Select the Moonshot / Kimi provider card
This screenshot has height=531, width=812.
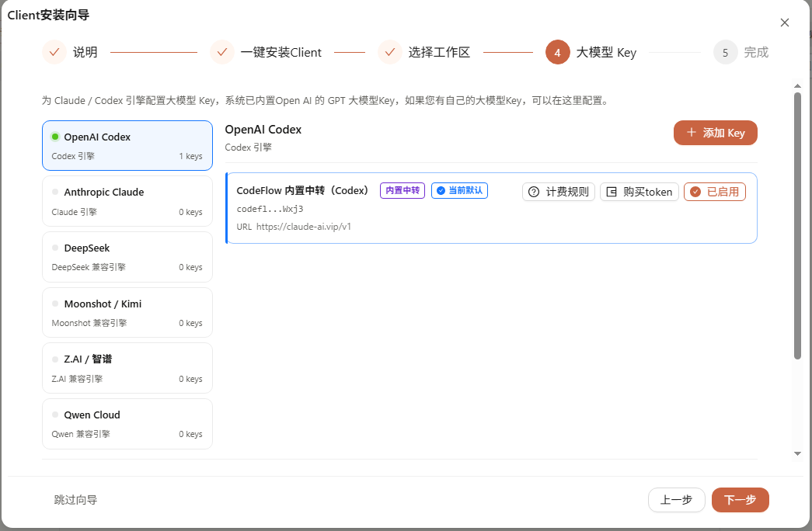pos(127,313)
